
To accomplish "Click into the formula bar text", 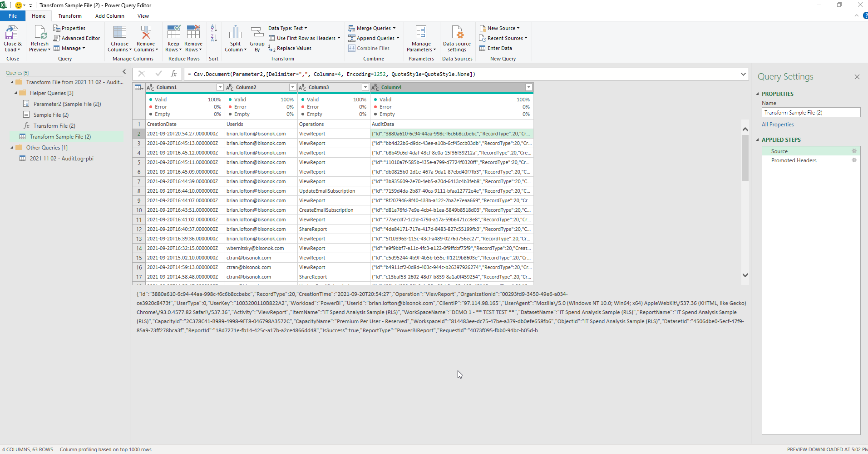I will point(461,74).
